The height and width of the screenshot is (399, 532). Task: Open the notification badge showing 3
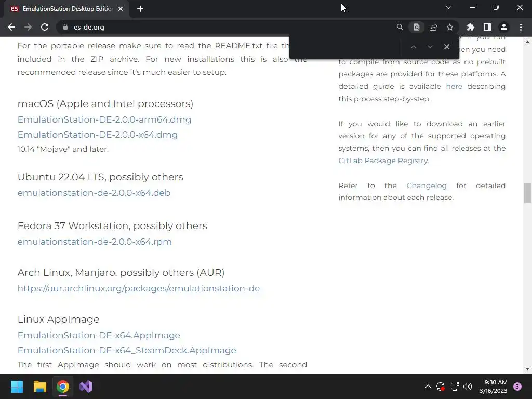tap(517, 387)
